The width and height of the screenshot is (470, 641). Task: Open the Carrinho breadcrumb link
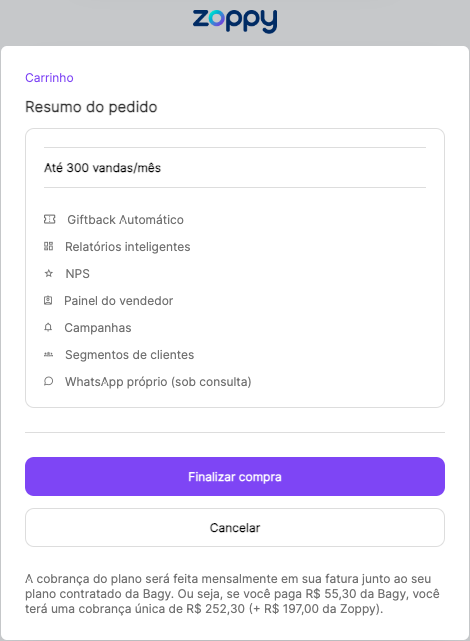click(49, 78)
